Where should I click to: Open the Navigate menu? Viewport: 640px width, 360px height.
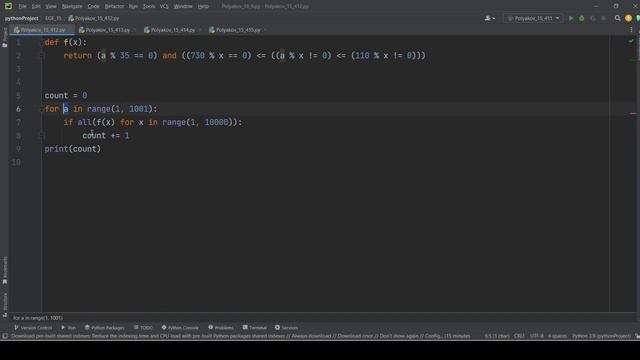click(72, 7)
